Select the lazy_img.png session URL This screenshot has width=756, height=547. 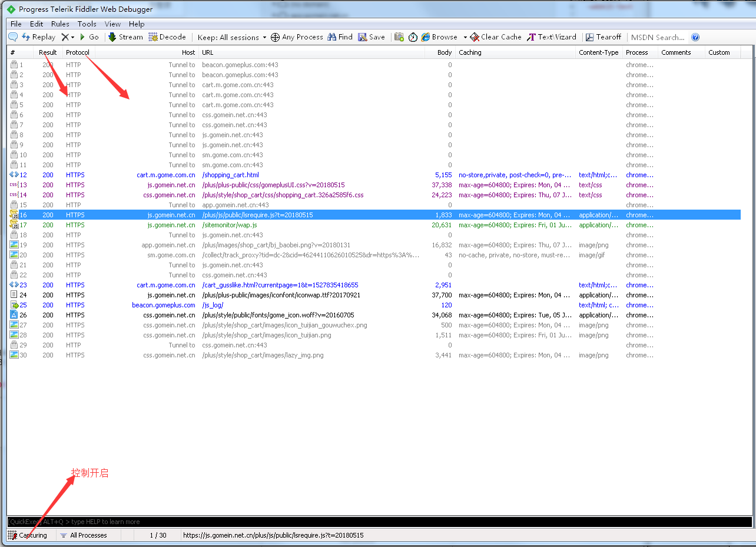click(263, 355)
